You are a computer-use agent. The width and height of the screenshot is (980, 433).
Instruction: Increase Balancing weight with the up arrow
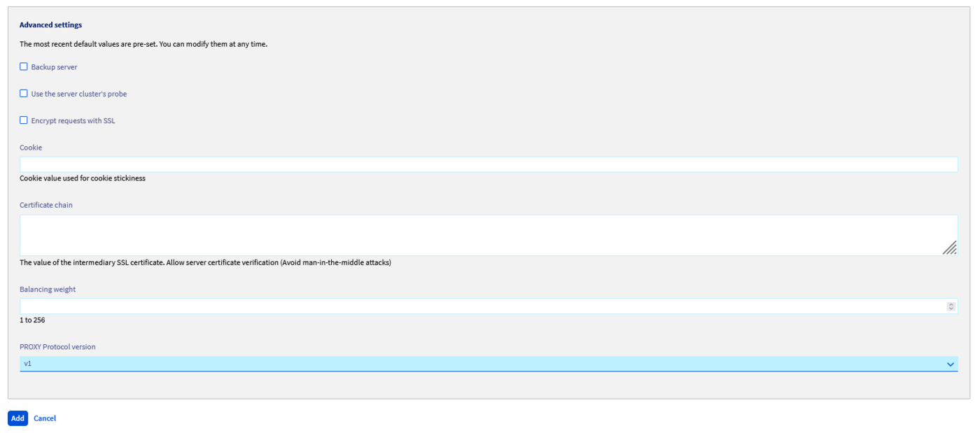[951, 304]
